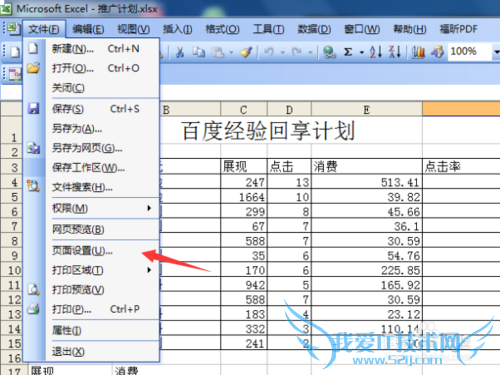This screenshot has height=375, width=500.
Task: Choose Save as Web Page (另存为网页)
Action: (x=91, y=148)
